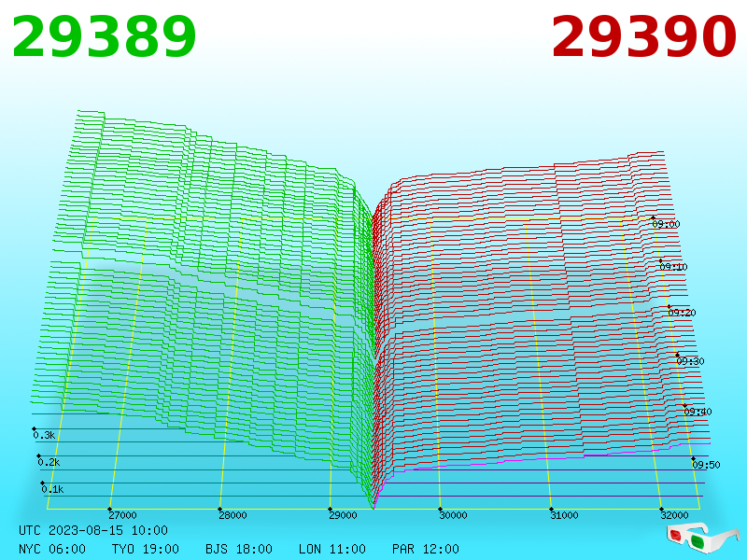Click the 09:30 time axis label
The height and width of the screenshot is (560, 747).
(690, 361)
